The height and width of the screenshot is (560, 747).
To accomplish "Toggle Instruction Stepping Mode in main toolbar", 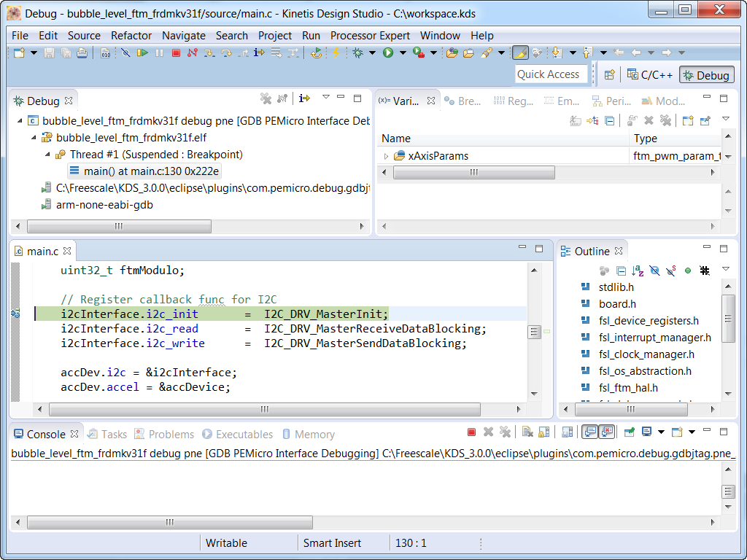I will coord(259,53).
